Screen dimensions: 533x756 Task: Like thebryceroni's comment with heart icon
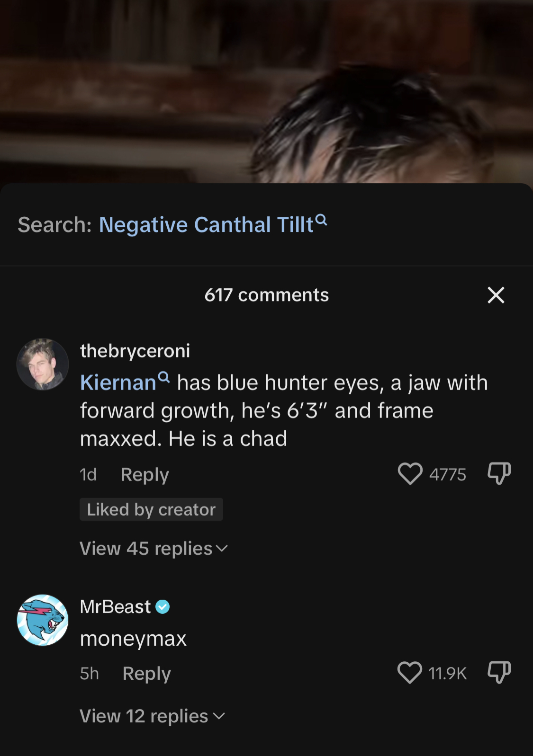click(x=410, y=474)
